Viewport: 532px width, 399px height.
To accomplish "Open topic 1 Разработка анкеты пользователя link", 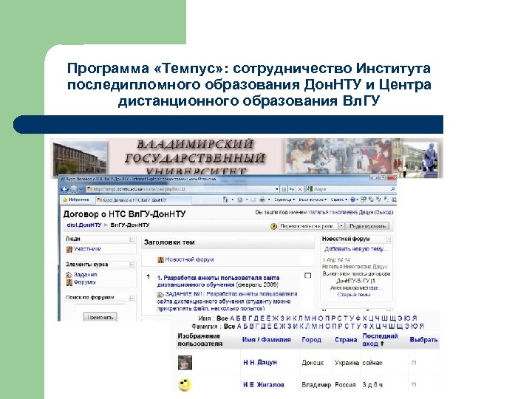I will (x=218, y=282).
